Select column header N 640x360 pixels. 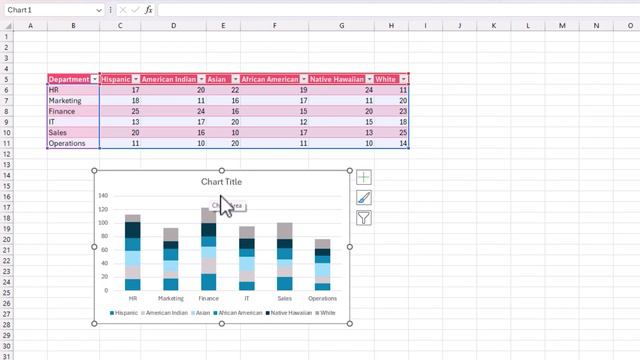[x=596, y=26]
